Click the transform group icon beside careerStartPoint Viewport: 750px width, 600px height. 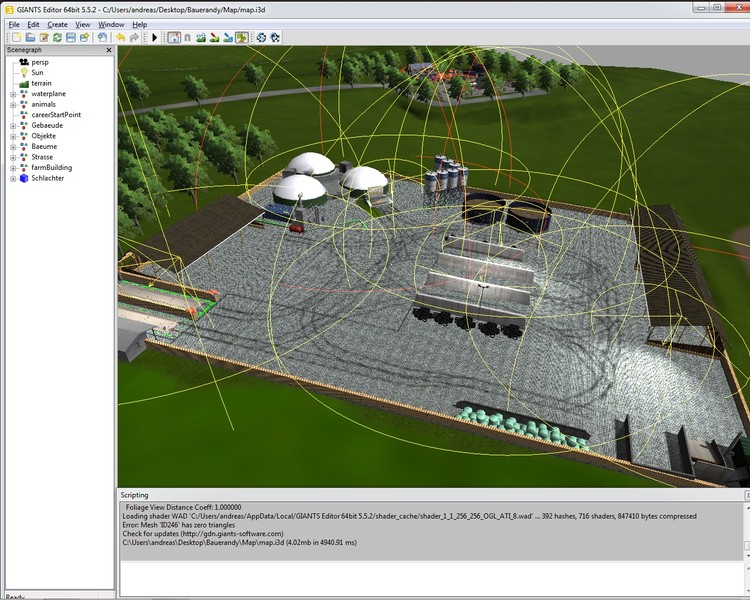pos(24,115)
